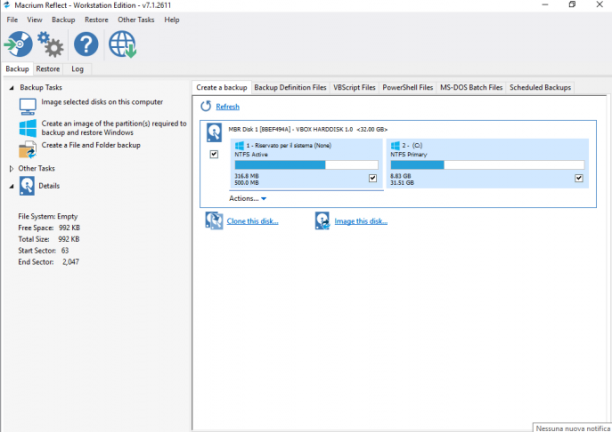Click the Total Size 992 KB detail
This screenshot has height=432, width=612.
click(49, 239)
